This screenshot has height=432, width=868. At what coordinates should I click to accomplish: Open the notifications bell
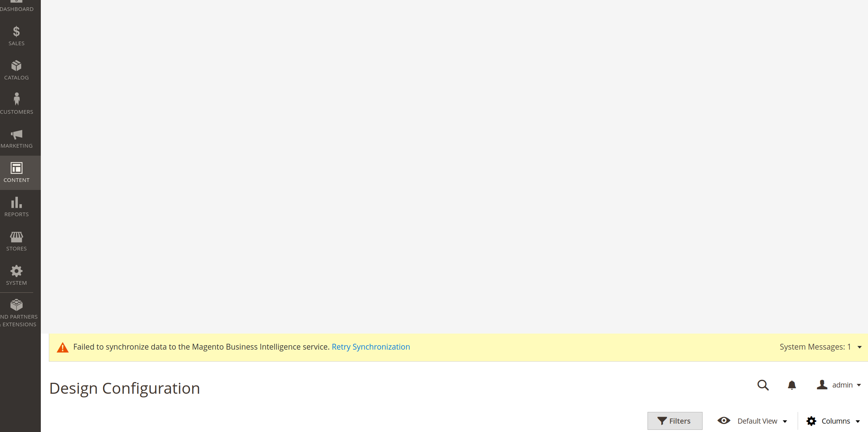coord(791,385)
